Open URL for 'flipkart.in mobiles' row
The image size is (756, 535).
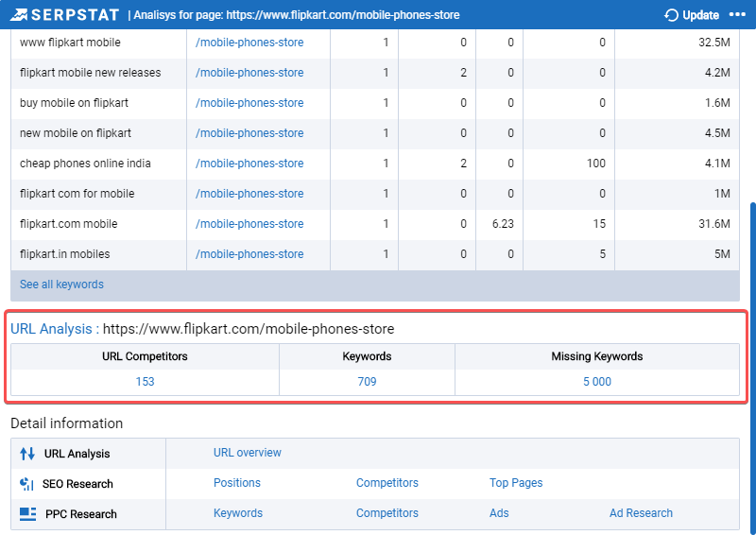point(249,254)
